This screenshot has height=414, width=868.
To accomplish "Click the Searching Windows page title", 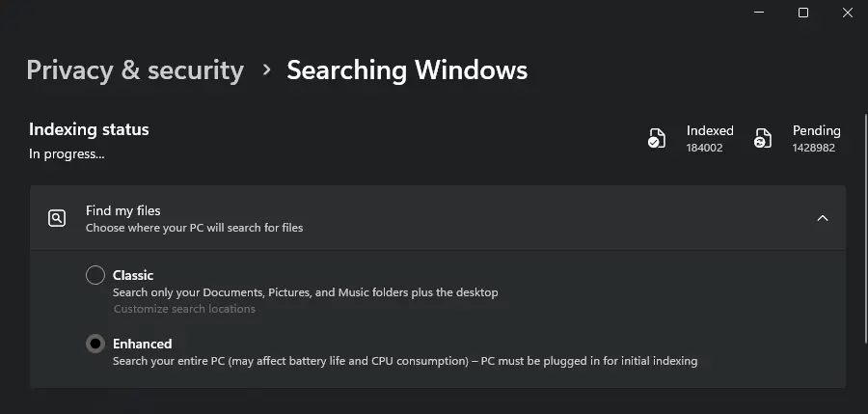I will 407,70.
